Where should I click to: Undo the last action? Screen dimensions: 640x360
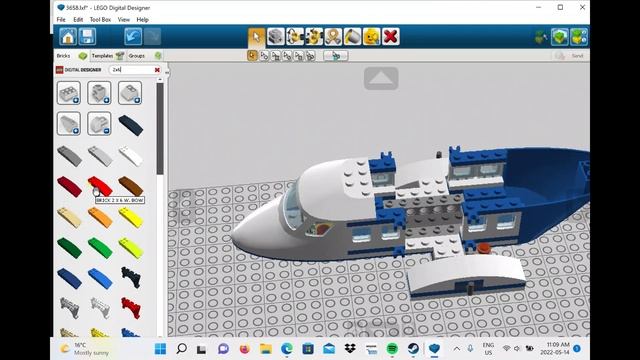[133, 37]
